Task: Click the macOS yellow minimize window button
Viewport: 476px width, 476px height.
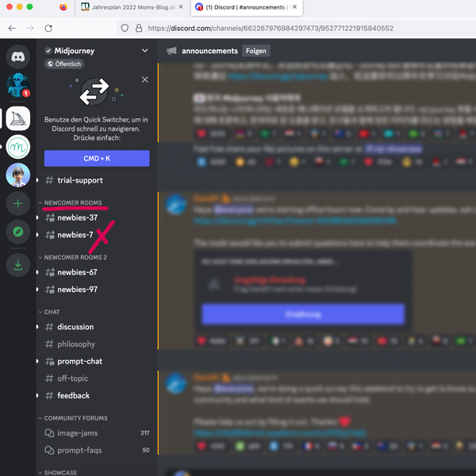Action: click(x=20, y=6)
